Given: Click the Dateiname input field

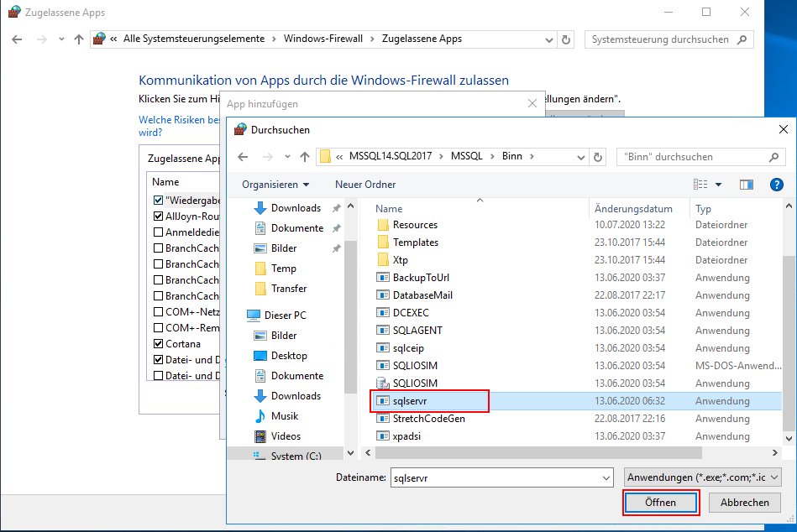Looking at the screenshot, I should click(496, 478).
